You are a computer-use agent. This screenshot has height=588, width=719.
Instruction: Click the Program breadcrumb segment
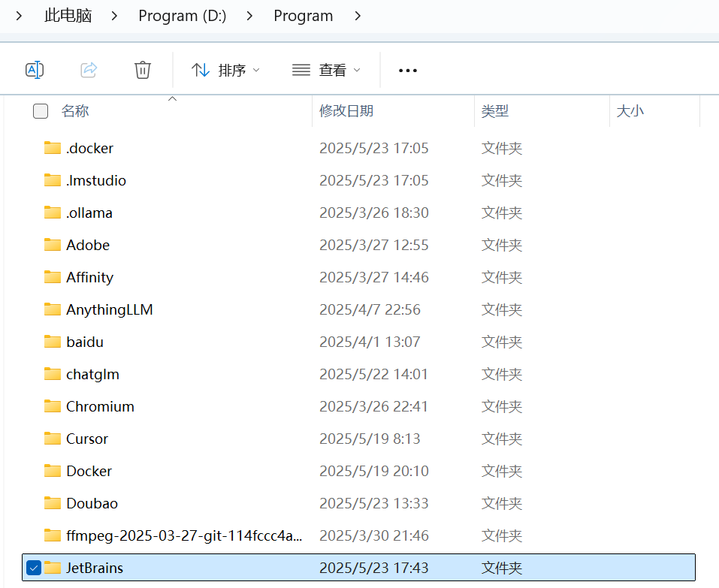[303, 16]
